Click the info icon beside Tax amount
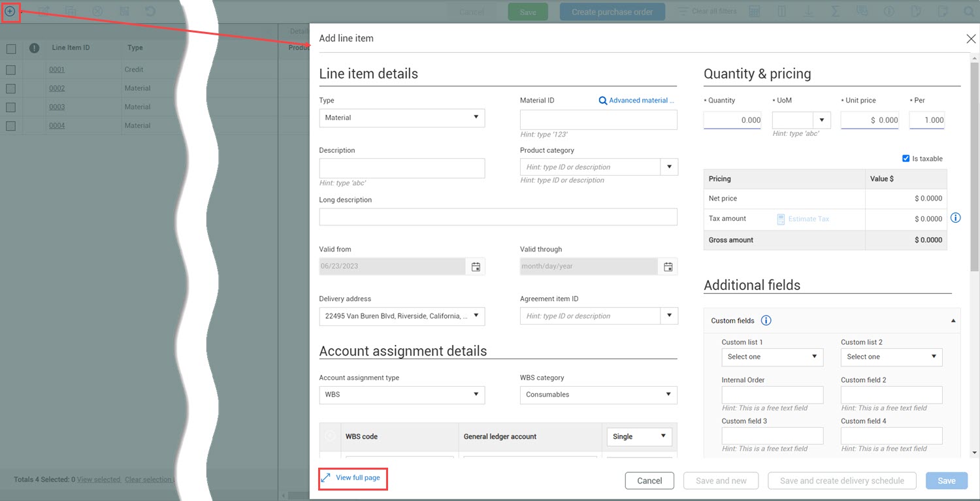 coord(955,218)
